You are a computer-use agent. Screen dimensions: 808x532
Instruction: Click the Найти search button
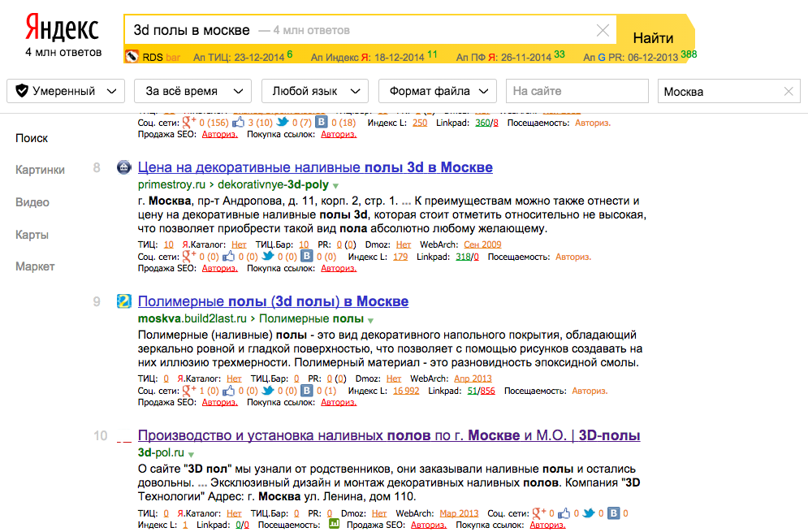(x=653, y=37)
